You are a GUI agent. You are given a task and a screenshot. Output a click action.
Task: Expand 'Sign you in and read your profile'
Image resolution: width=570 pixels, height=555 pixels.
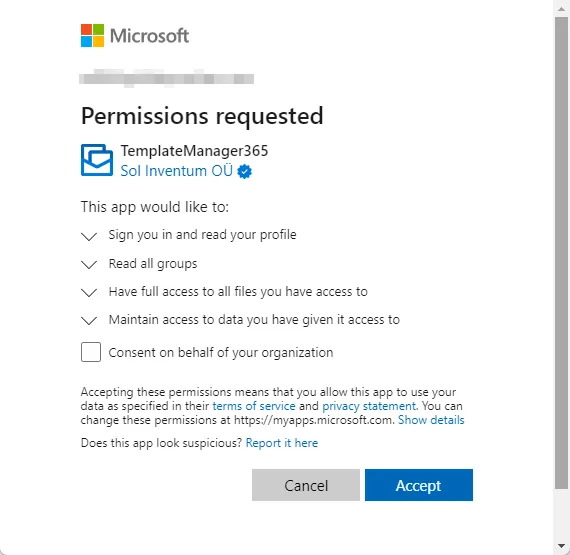click(x=89, y=236)
